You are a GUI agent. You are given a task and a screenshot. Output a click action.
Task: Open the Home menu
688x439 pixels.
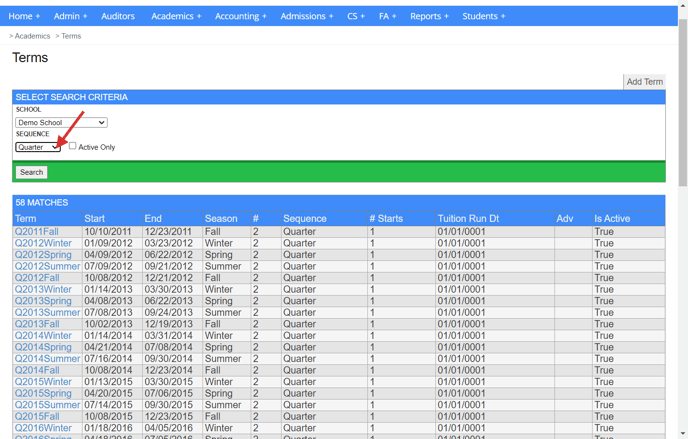tap(24, 16)
